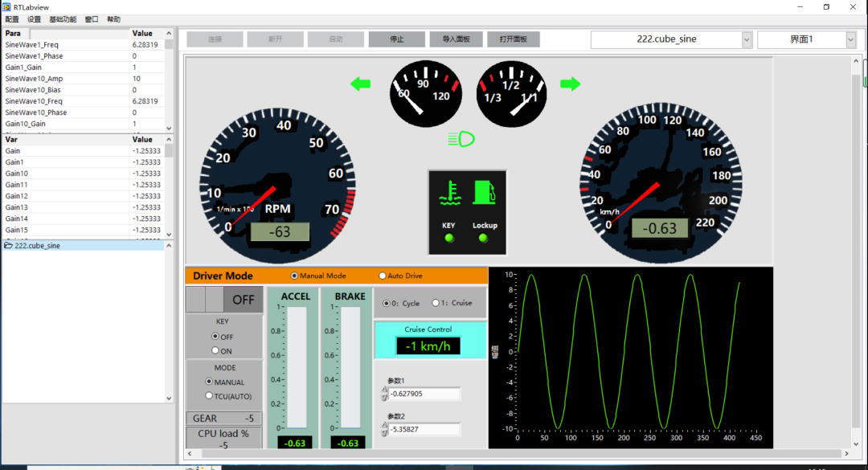Image resolution: width=868 pixels, height=470 pixels.
Task: Click the right arrow of horizontal panel scrollbar
Action: (x=846, y=453)
